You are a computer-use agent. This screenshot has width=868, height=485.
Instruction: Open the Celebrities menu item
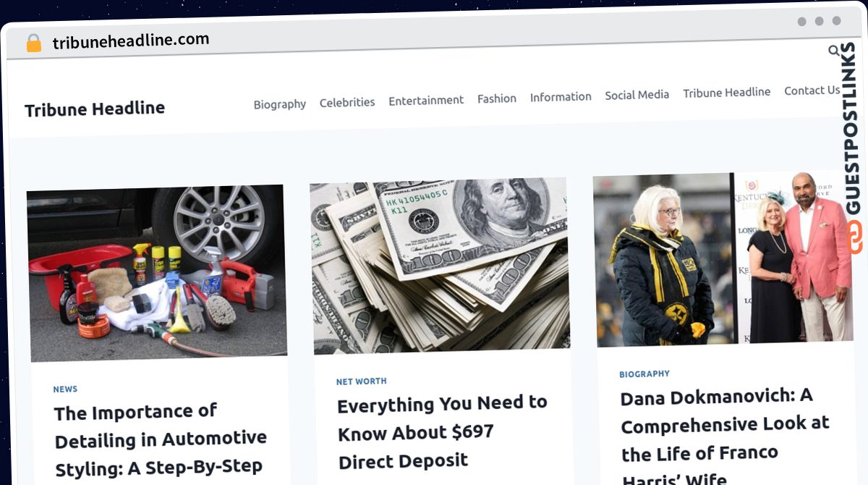[347, 102]
